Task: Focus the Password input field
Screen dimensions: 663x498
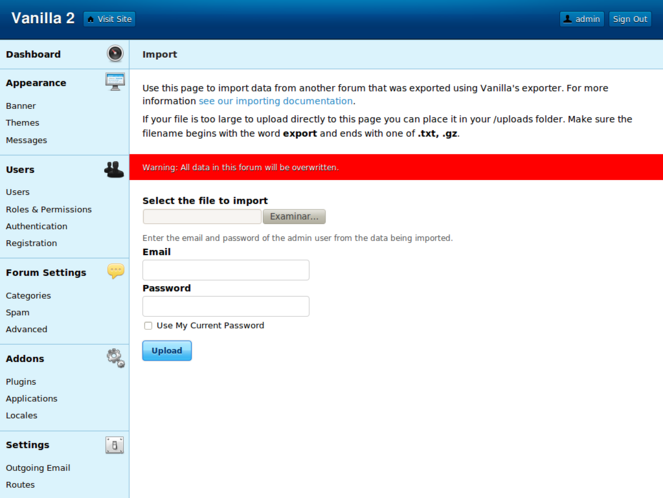Action: 226,306
